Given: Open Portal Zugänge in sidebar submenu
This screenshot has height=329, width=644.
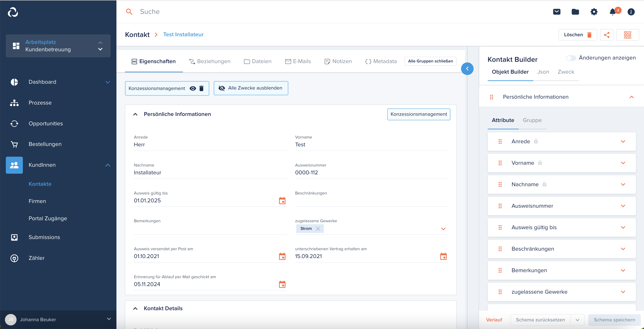Looking at the screenshot, I should tap(48, 219).
